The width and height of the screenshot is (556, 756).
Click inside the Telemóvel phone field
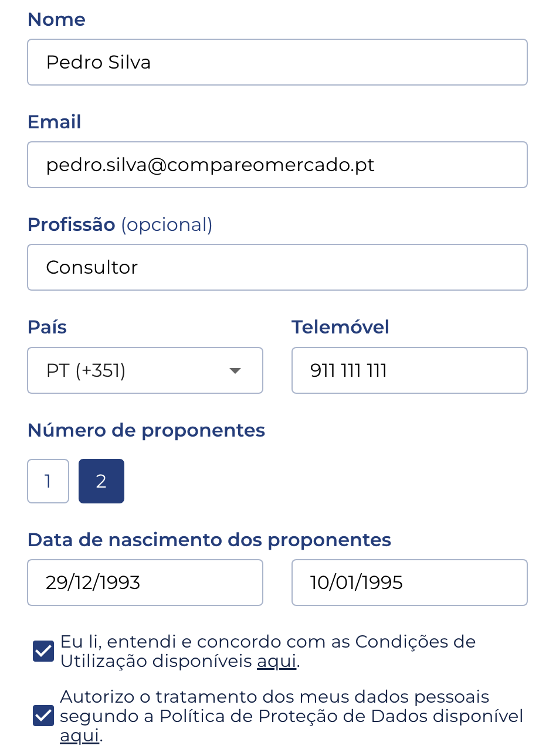pos(409,370)
